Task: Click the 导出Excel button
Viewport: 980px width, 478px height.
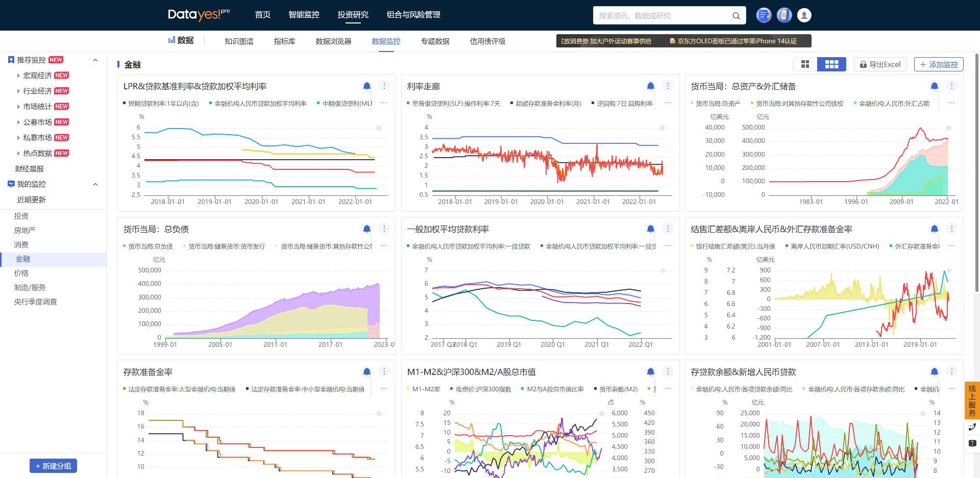Action: [x=880, y=64]
